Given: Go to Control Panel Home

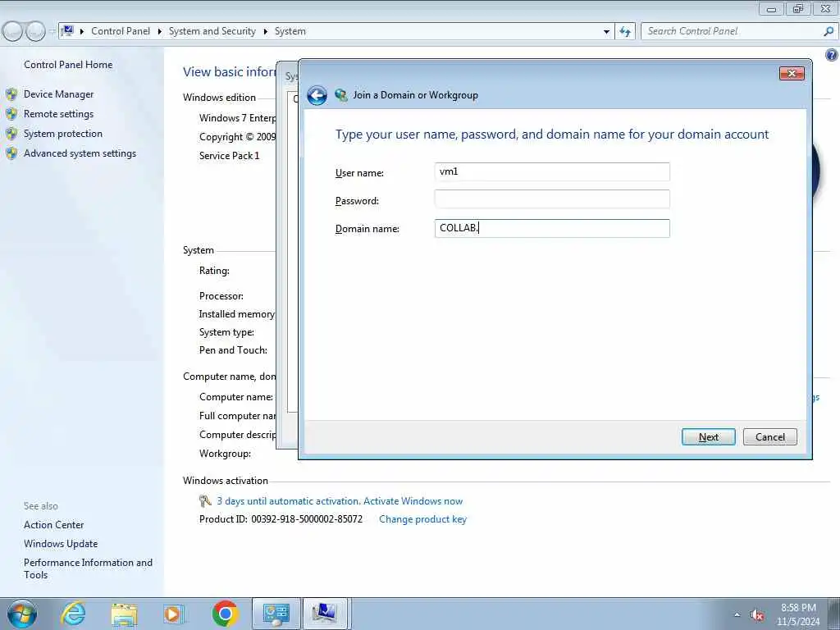Looking at the screenshot, I should click(x=68, y=65).
